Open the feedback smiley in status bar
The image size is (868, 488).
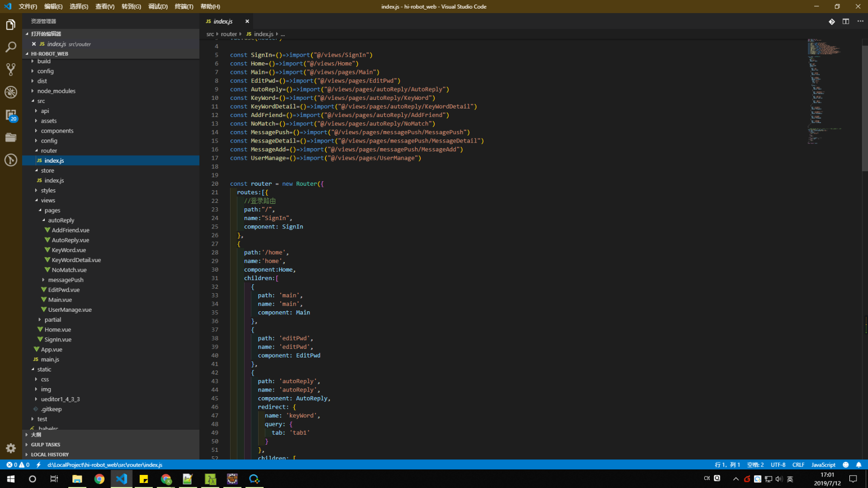coord(846,465)
